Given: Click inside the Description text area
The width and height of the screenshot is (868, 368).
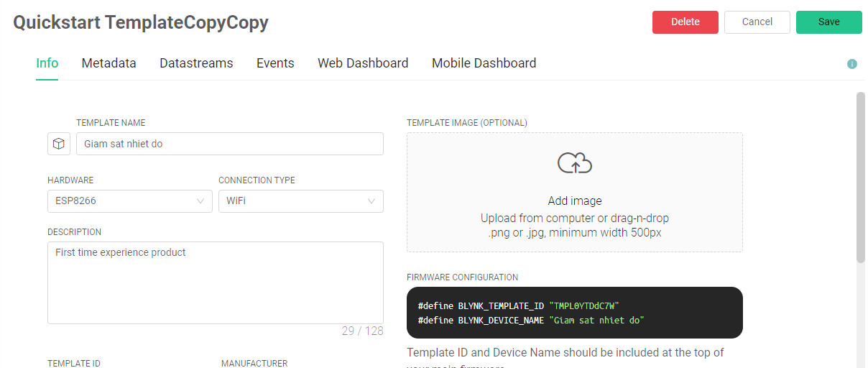Looking at the screenshot, I should point(216,282).
